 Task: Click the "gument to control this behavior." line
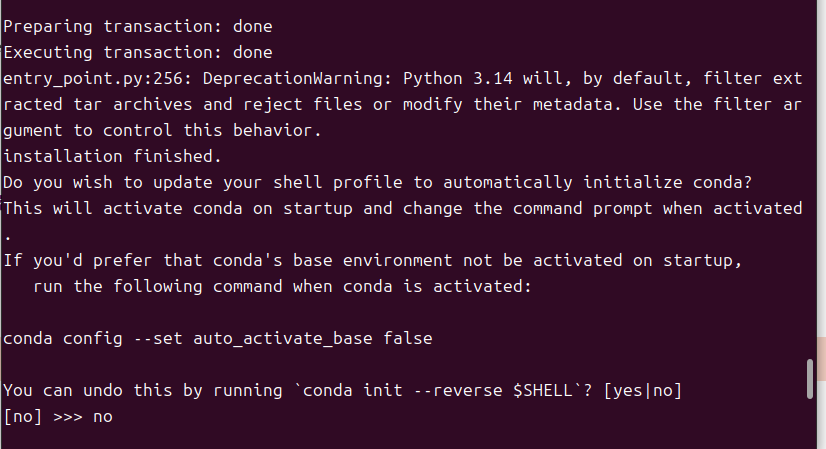coord(162,130)
